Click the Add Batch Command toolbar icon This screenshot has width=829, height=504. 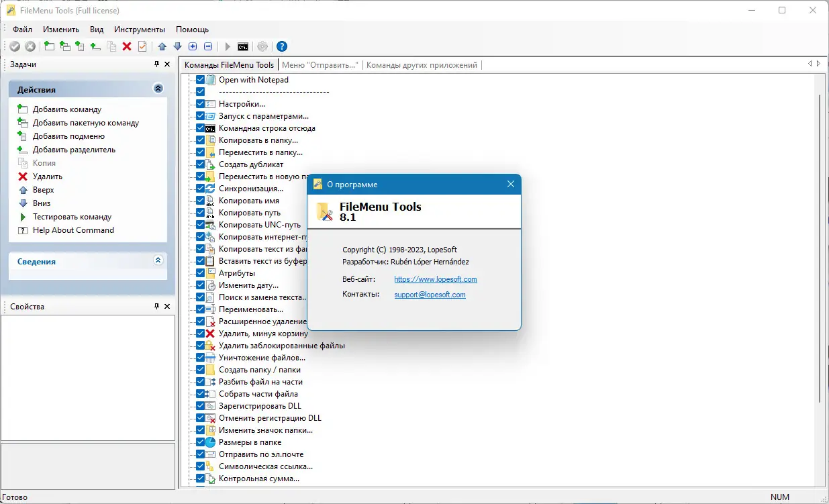65,46
